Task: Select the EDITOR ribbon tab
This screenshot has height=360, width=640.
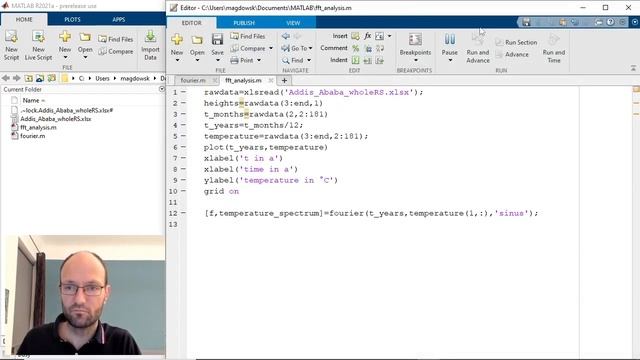Action: coord(191,23)
